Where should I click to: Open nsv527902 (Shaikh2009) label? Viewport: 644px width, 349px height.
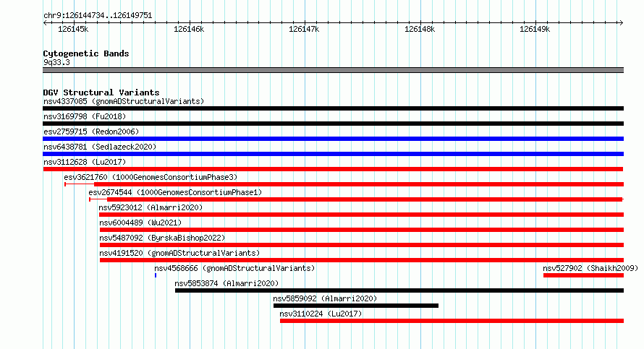pos(590,268)
